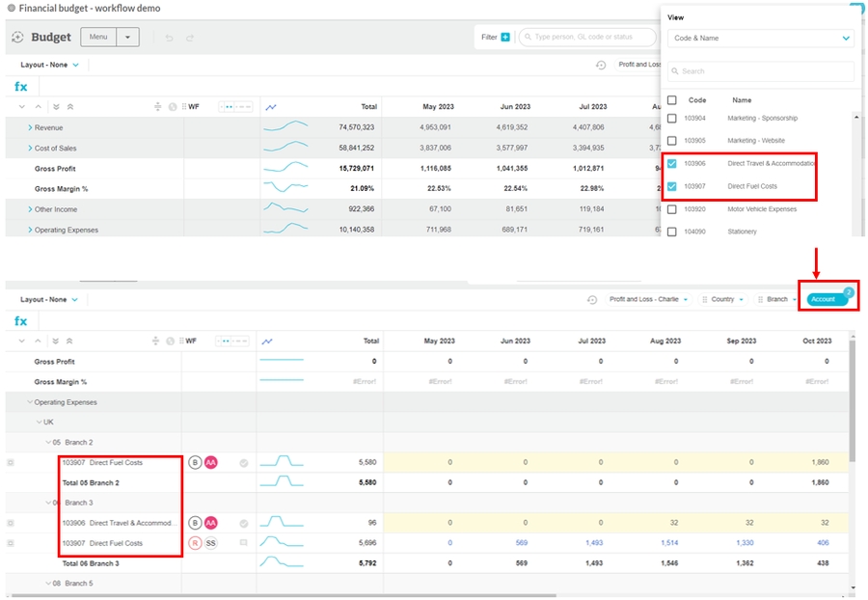Screen dimensions: 868x600
Task: Click the history clock icon beside Profit and Loss
Action: [x=601, y=66]
